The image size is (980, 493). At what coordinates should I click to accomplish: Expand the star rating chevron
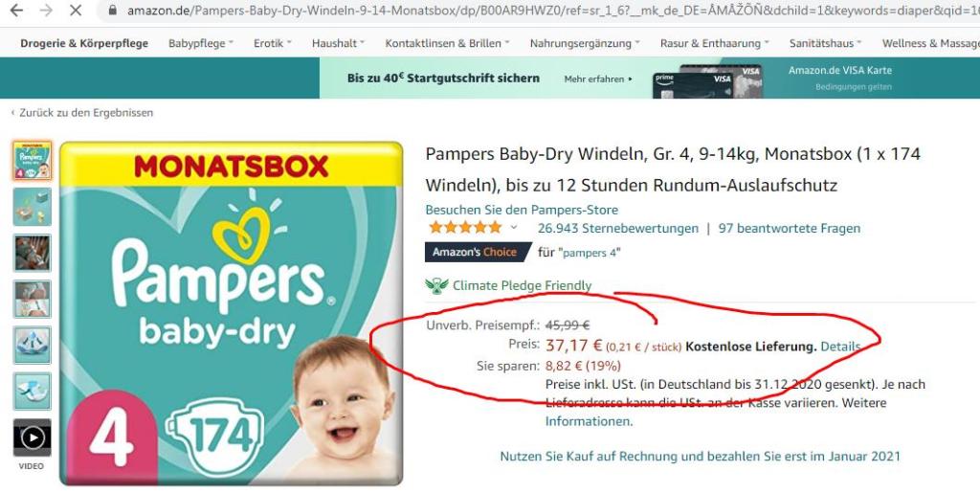[x=514, y=228]
